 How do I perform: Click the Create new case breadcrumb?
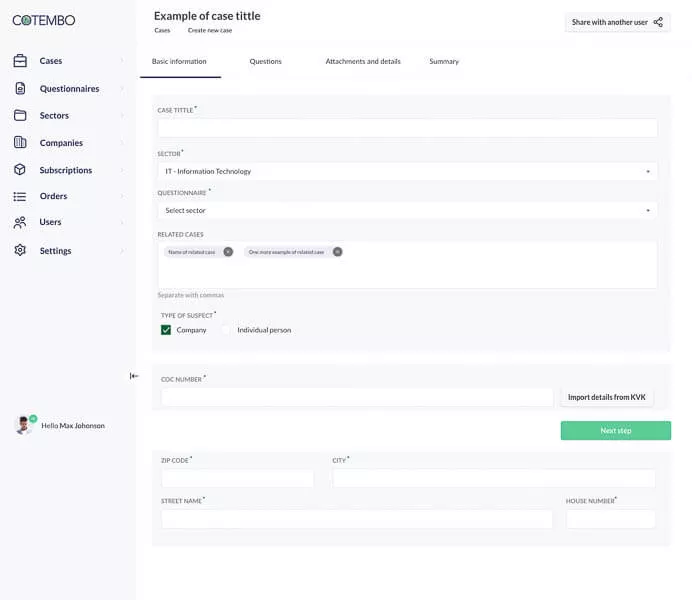(x=210, y=30)
